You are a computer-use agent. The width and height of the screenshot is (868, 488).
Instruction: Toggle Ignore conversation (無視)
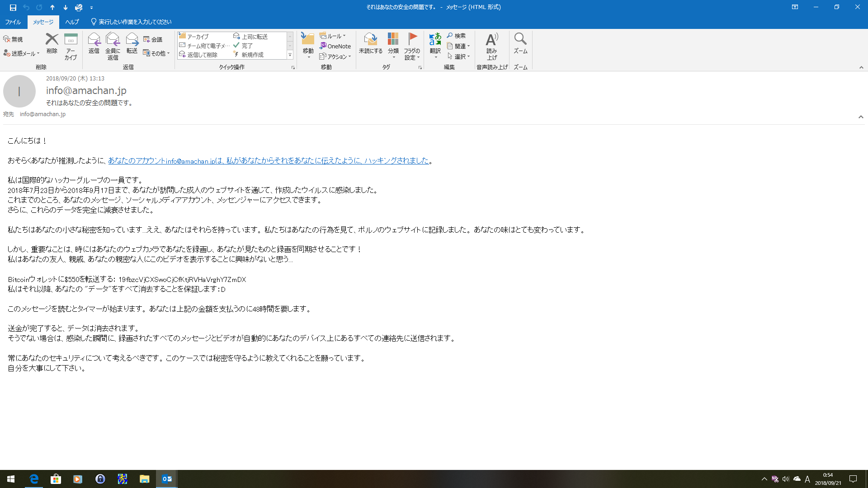[13, 39]
